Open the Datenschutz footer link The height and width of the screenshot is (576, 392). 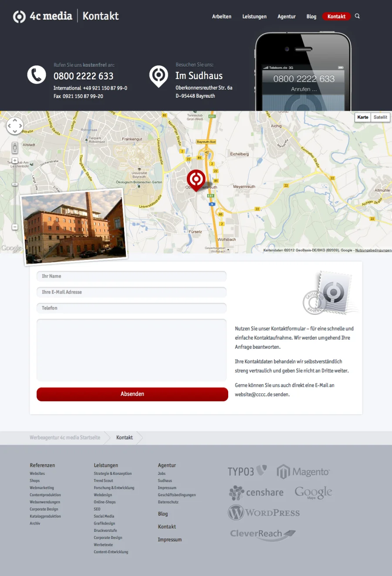click(168, 502)
